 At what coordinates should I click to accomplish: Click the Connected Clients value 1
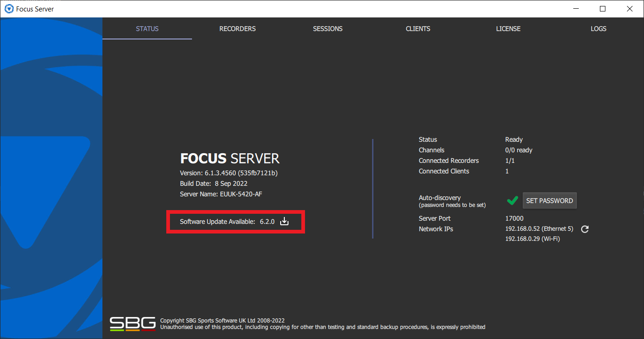[507, 171]
